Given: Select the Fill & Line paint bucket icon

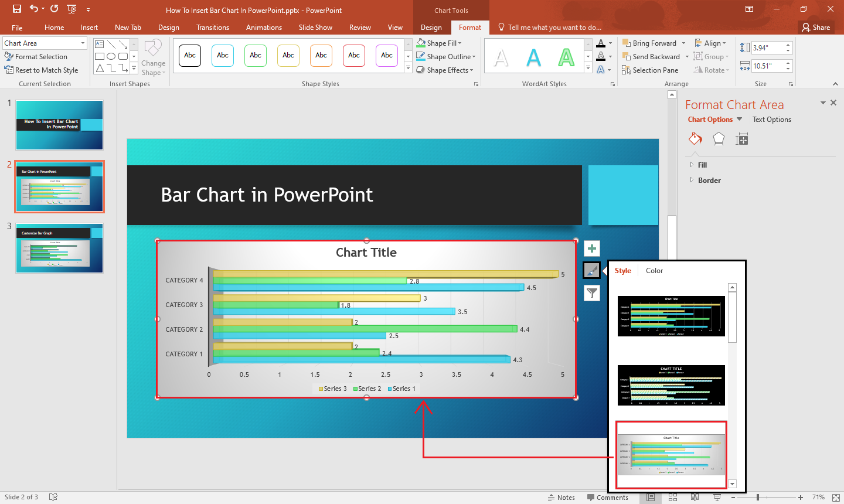Looking at the screenshot, I should (695, 139).
